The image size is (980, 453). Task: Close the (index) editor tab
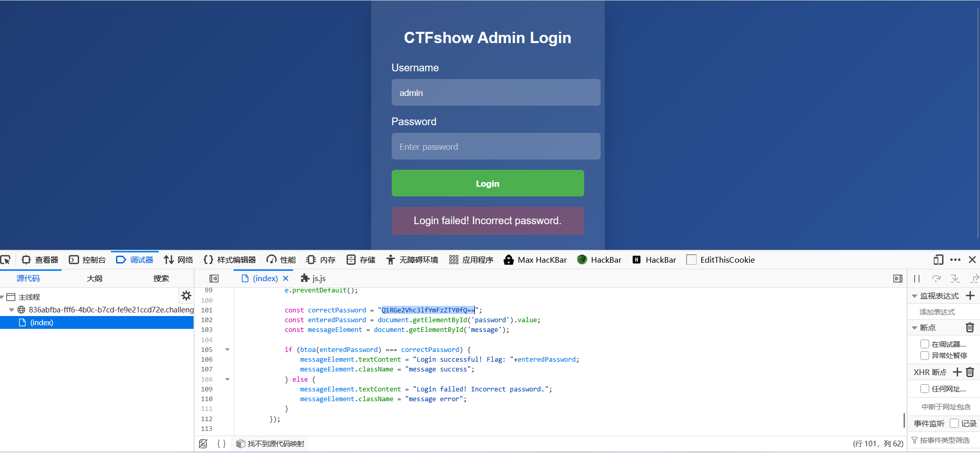point(286,278)
